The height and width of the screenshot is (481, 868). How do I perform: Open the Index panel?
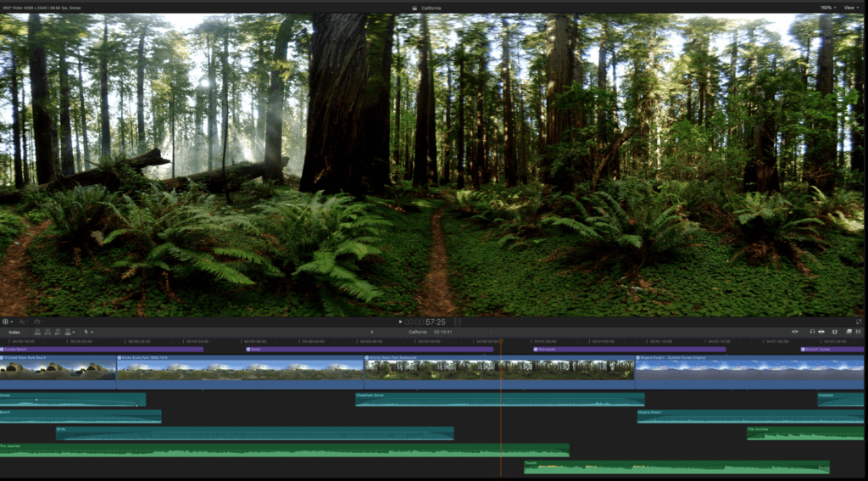tap(14, 332)
